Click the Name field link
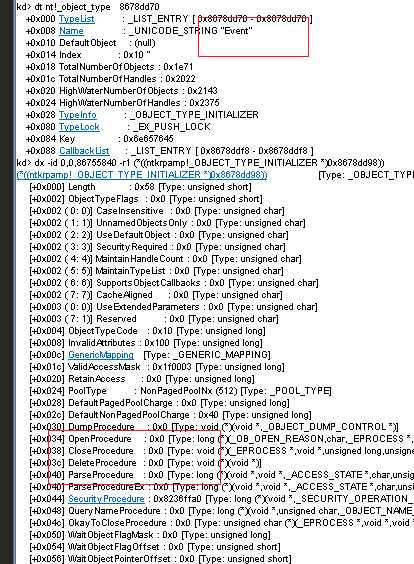This screenshot has height=564, width=414. pos(71,31)
